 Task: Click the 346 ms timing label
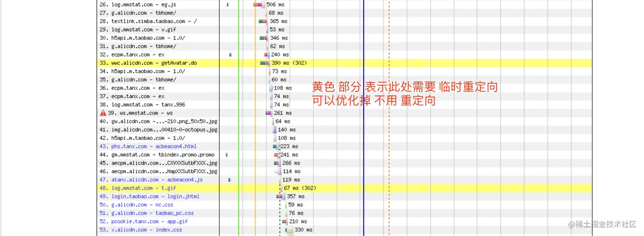tap(279, 38)
